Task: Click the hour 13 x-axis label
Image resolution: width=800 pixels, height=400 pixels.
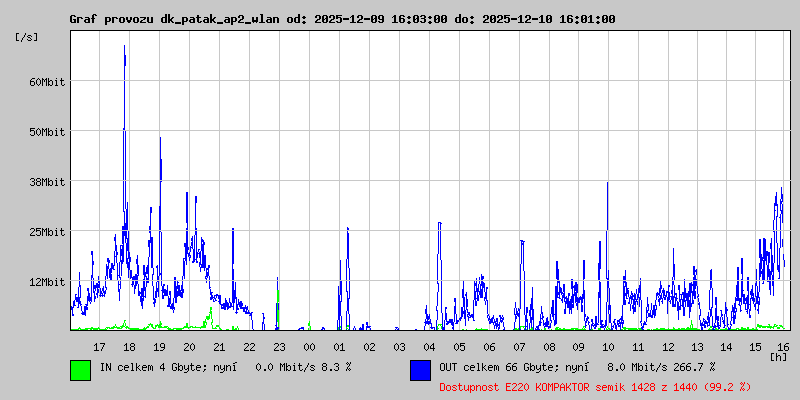Action: coord(697,347)
